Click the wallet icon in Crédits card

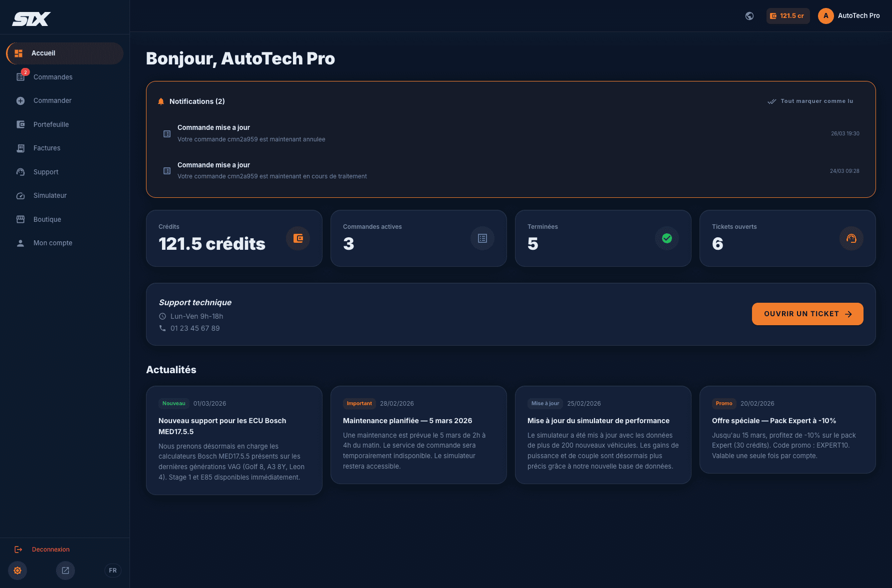click(298, 238)
